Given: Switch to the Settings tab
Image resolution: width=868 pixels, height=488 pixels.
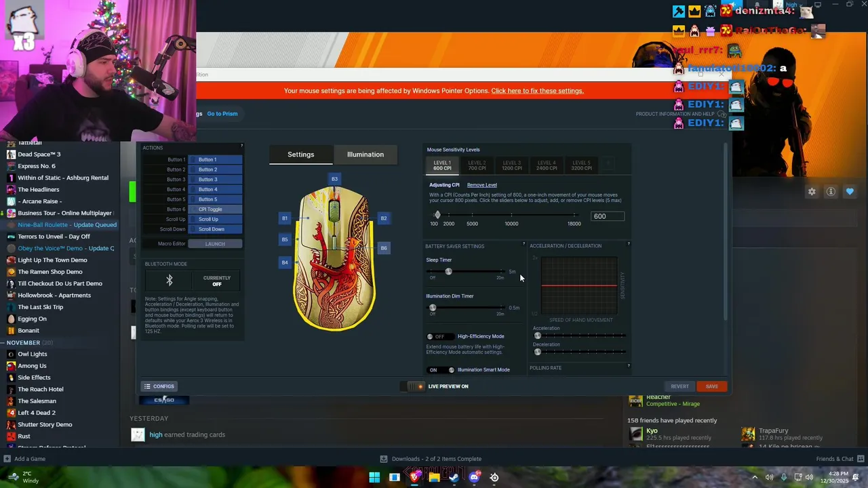Looking at the screenshot, I should tap(301, 155).
